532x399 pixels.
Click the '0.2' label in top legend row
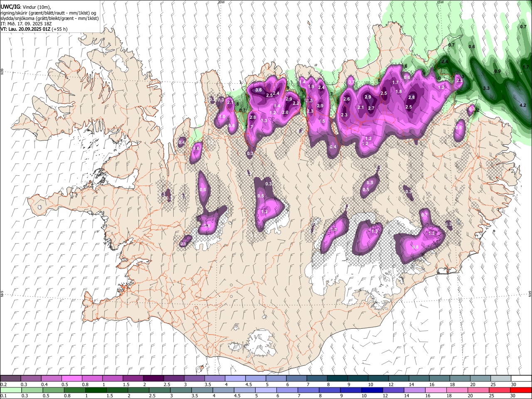(4, 384)
